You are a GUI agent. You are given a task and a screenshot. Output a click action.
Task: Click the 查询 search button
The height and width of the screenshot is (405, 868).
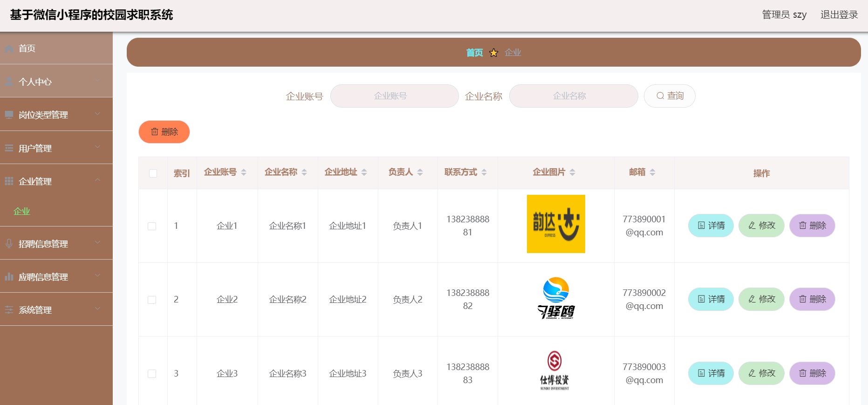[x=670, y=96]
